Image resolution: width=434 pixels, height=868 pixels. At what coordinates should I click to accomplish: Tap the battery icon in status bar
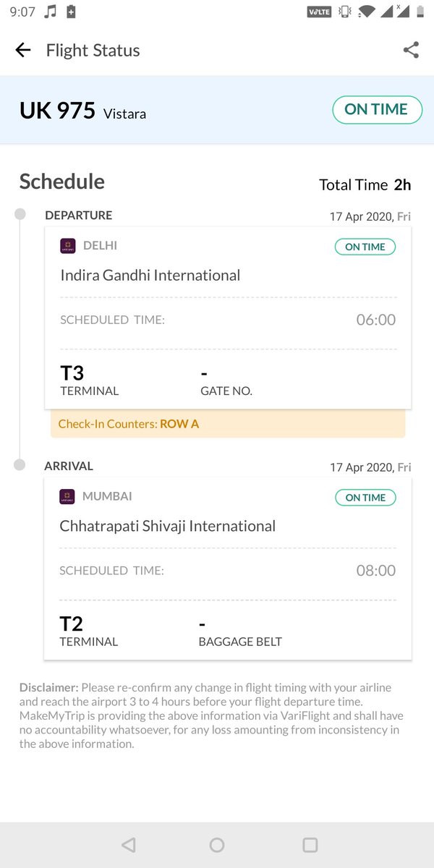click(x=71, y=12)
